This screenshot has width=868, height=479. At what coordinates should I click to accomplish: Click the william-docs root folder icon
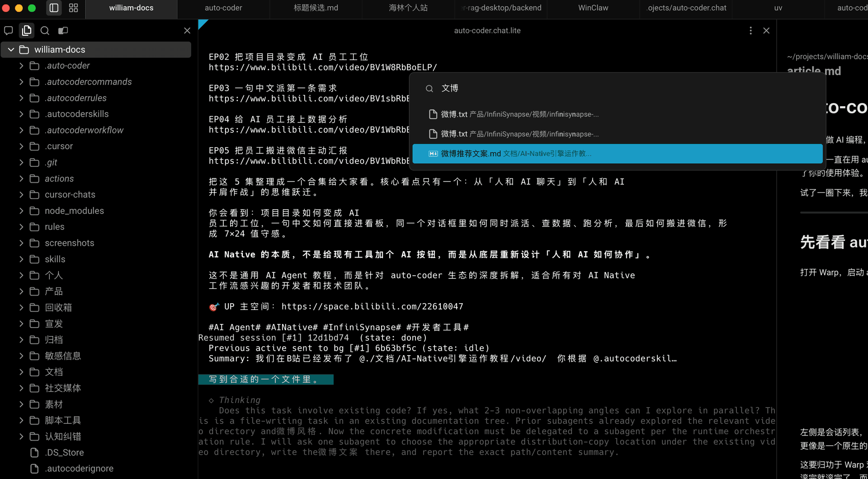(24, 50)
